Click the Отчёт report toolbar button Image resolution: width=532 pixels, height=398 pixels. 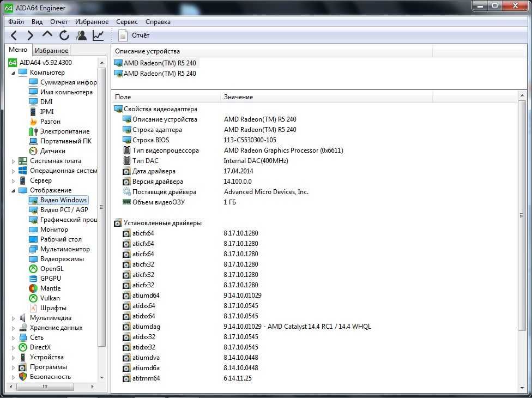click(x=134, y=35)
